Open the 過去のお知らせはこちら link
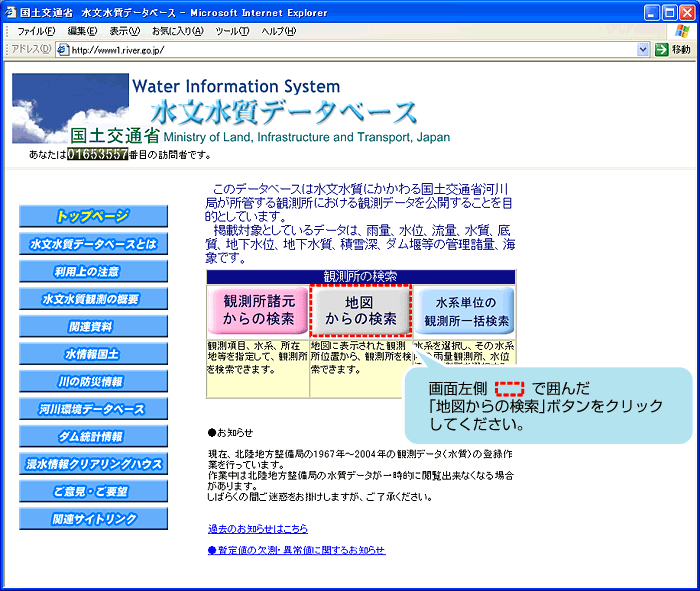The width and height of the screenshot is (700, 591). 257,528
